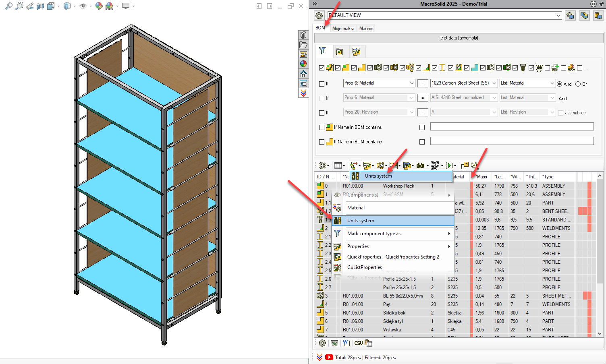Open the first List: Material dropdown
The image size is (606, 364).
coord(552,83)
